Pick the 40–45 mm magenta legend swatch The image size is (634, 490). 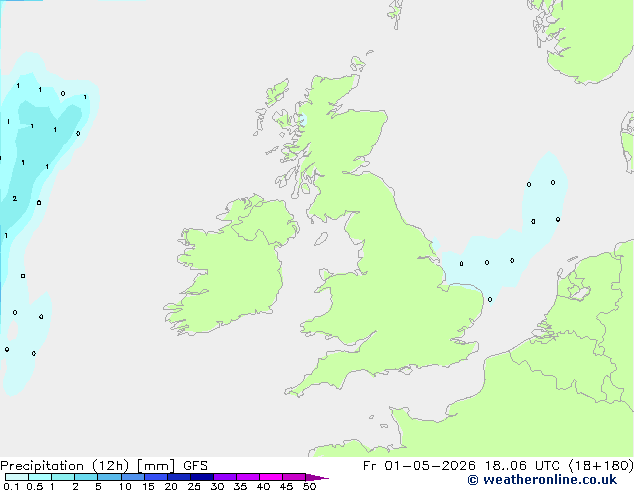[x=271, y=477]
